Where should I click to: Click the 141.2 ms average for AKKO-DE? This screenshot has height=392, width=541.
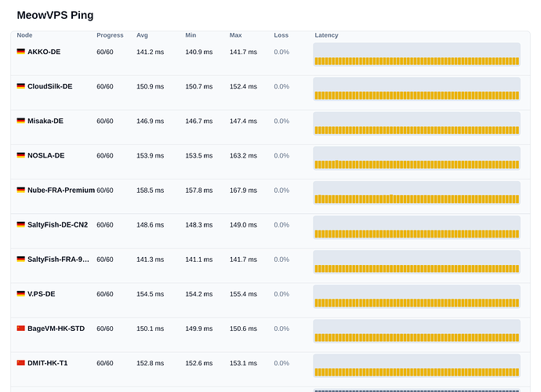150,52
